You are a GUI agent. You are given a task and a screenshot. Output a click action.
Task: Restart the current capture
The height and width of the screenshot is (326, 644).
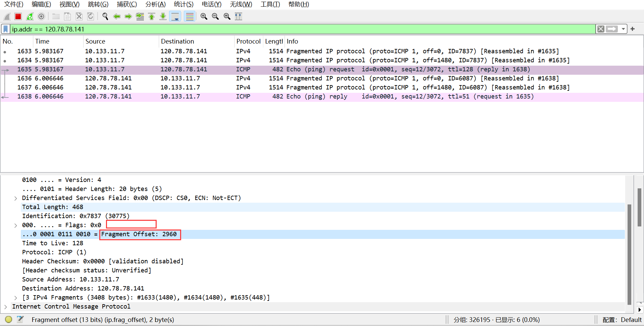[30, 16]
